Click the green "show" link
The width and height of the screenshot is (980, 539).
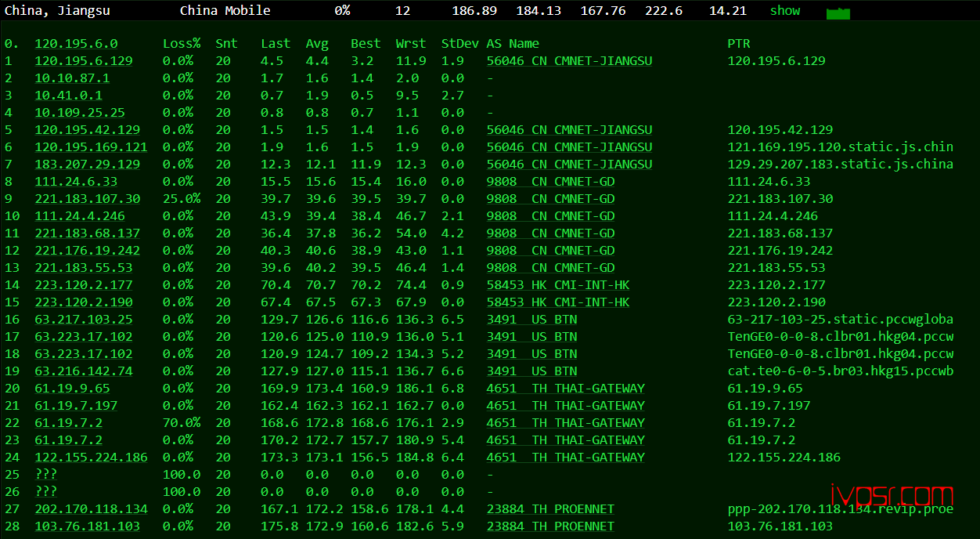click(785, 11)
